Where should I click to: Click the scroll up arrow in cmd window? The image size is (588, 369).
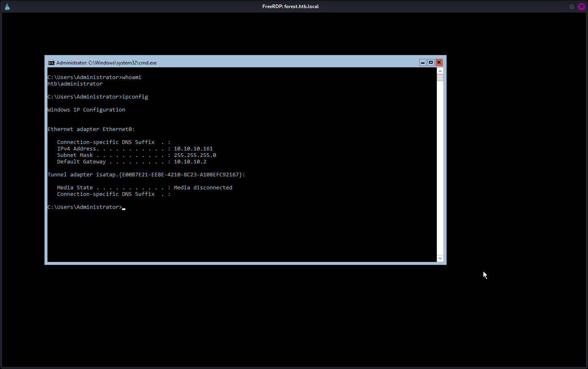pyautogui.click(x=440, y=71)
